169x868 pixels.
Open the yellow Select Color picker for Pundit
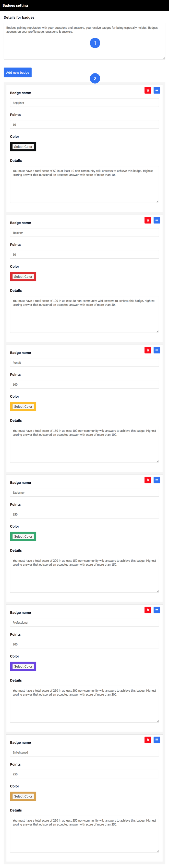[23, 407]
